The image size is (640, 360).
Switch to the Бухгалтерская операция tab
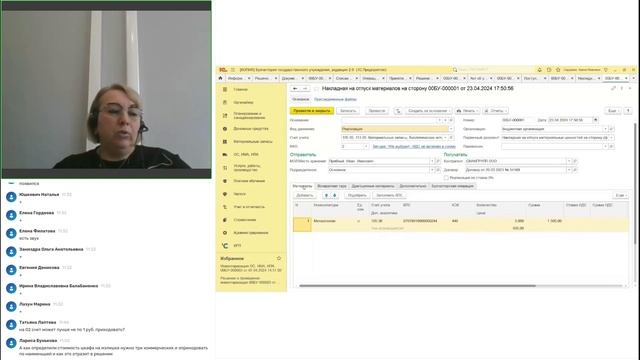tap(452, 186)
